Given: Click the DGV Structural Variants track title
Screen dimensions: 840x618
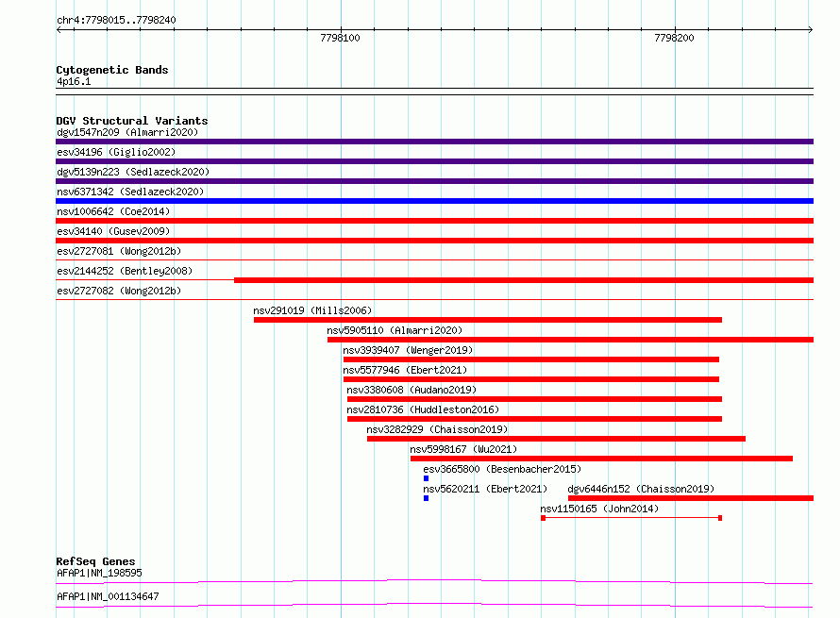Looking at the screenshot, I should (x=132, y=121).
